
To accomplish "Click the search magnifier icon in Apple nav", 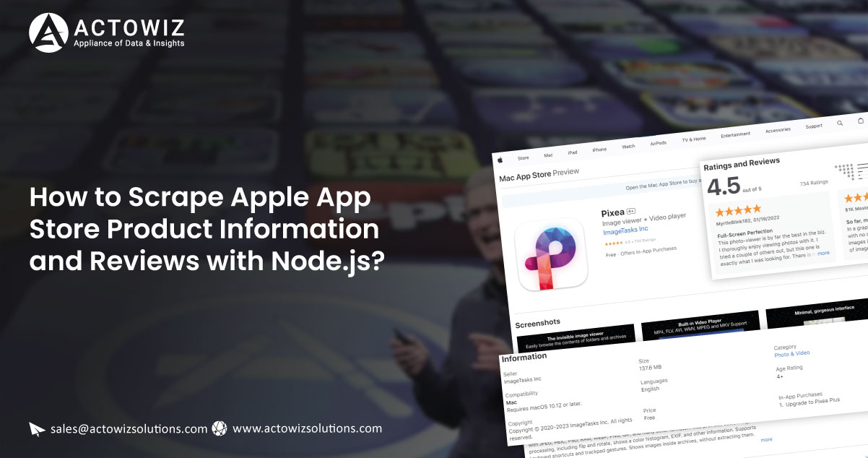I will [x=840, y=124].
